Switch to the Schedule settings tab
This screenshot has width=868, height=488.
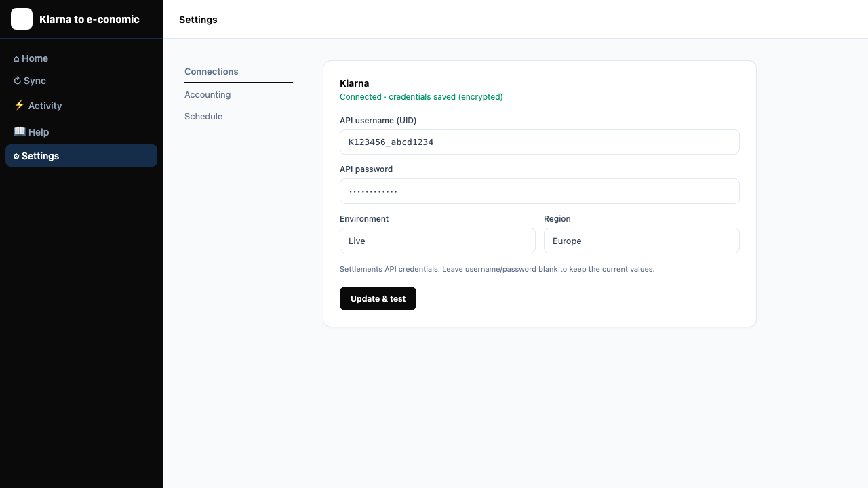(239, 117)
